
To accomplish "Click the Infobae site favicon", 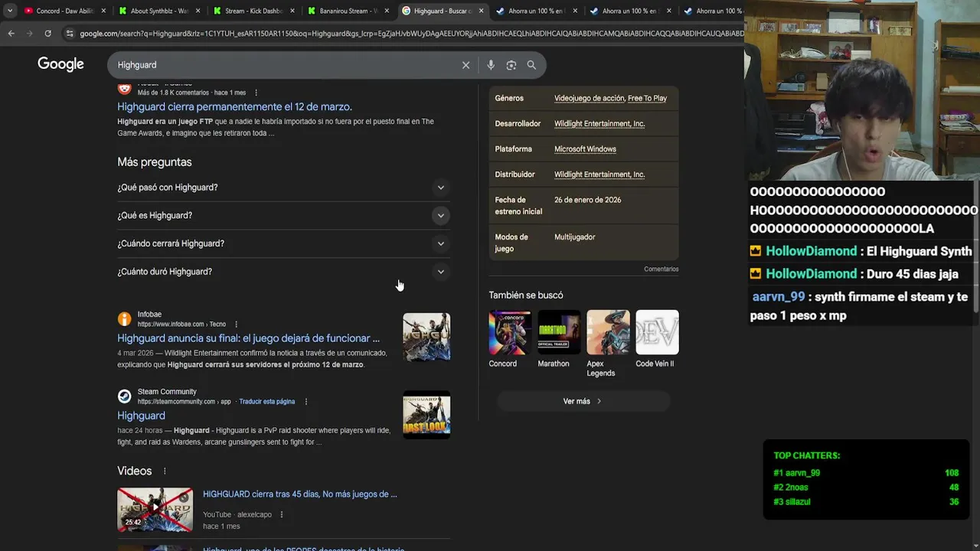I will click(124, 319).
